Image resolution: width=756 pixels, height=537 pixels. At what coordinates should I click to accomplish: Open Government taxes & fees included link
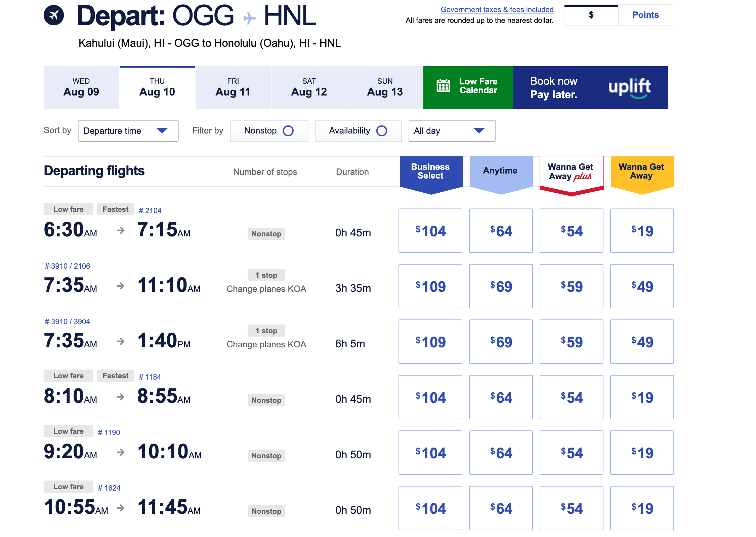point(497,10)
